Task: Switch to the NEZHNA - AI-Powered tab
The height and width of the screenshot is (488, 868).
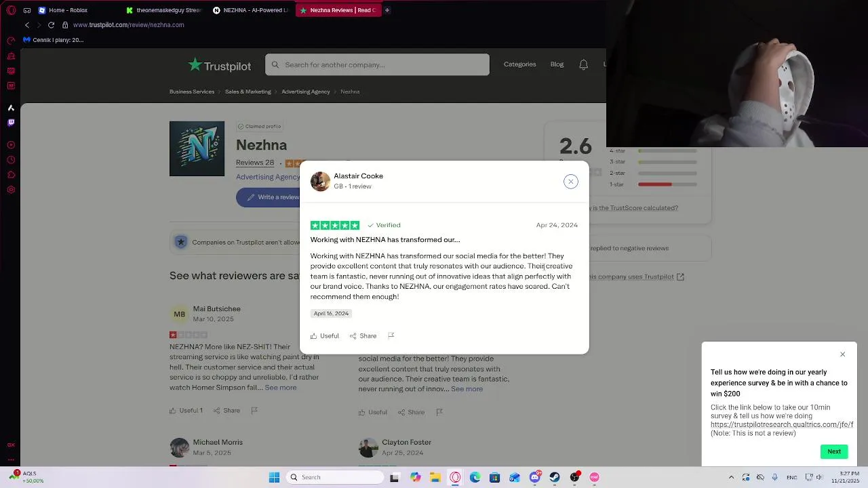Action: tap(251, 10)
